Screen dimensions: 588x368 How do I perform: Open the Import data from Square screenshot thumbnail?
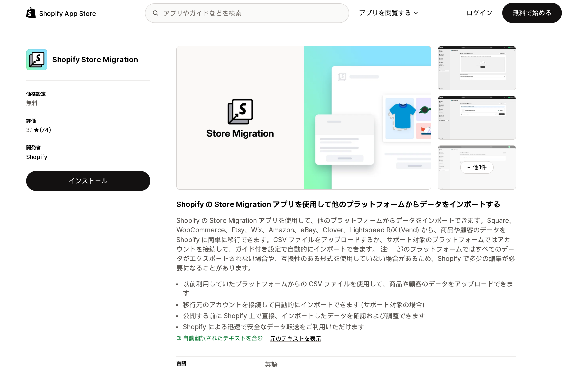coord(477,68)
